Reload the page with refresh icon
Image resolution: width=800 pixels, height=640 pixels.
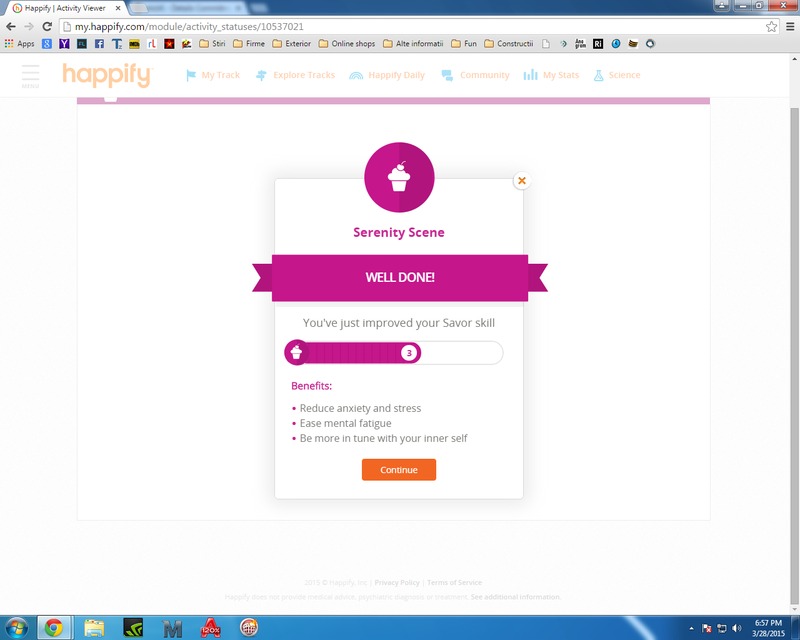[x=47, y=27]
